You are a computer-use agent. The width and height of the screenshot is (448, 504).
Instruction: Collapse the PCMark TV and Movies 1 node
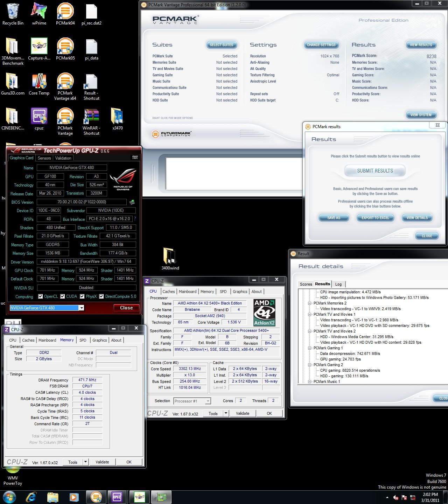[310, 314]
